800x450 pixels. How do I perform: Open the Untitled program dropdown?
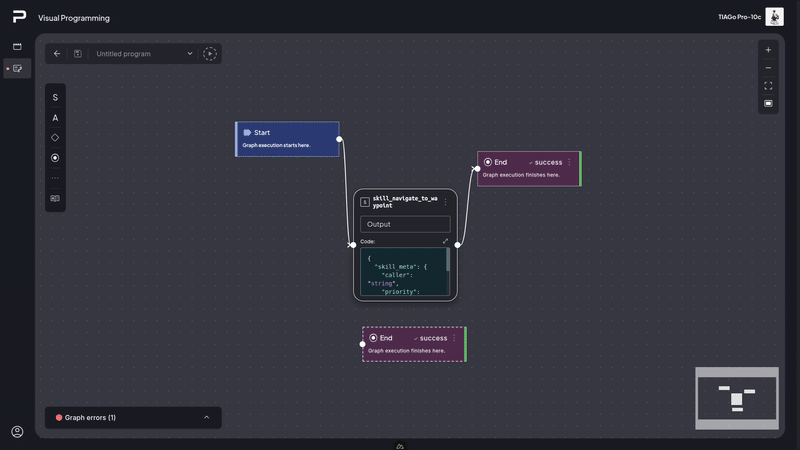click(145, 54)
